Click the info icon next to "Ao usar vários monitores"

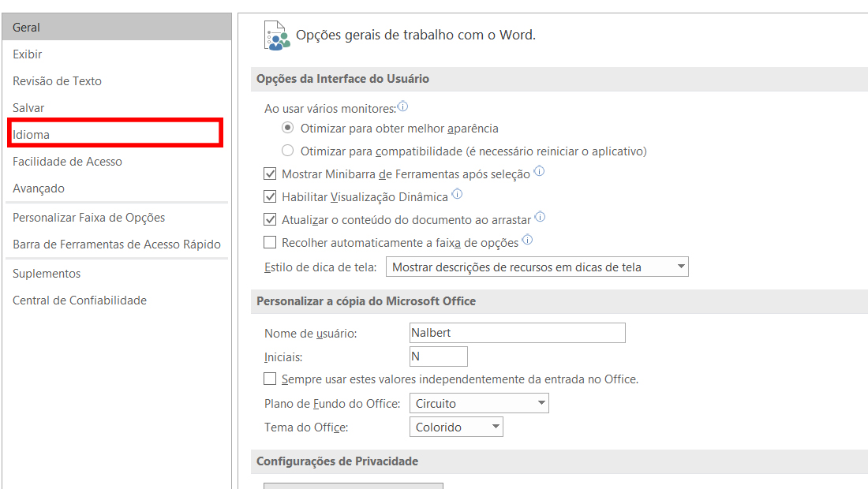402,106
